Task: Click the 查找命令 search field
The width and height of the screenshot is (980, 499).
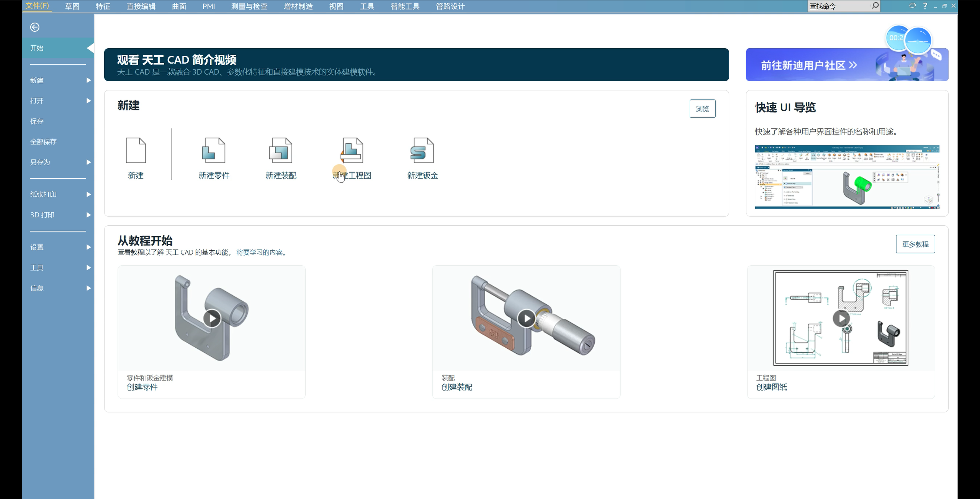Action: (x=839, y=6)
